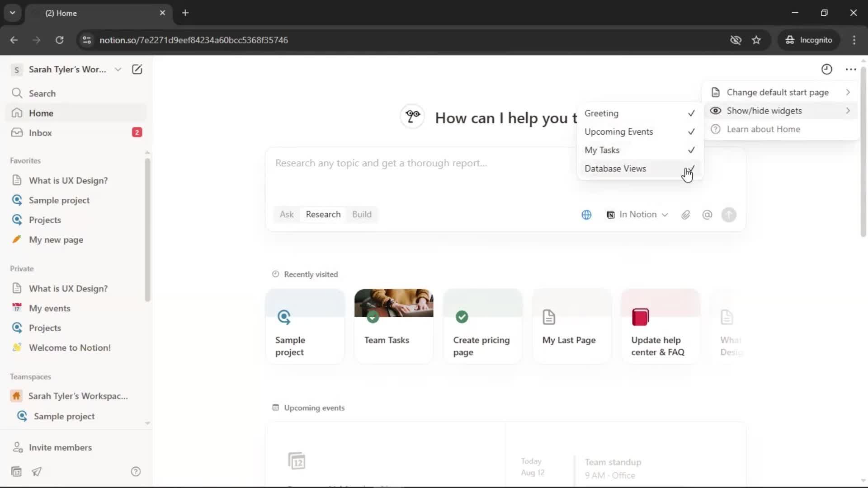Click the sidebar scroll down arrow
Screen dimensions: 868x488
coord(147,423)
